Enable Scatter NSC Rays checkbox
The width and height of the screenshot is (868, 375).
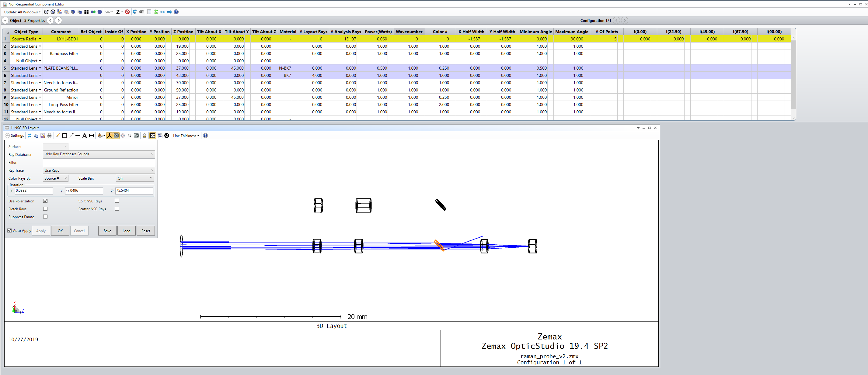click(x=117, y=209)
